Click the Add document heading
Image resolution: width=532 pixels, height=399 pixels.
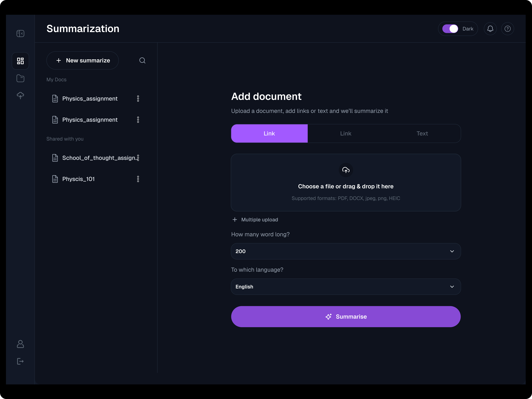266,96
